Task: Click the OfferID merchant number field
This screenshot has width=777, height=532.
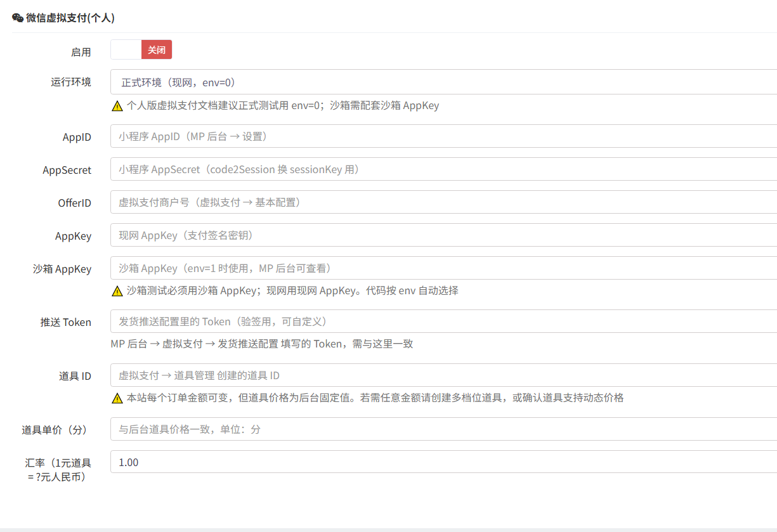Action: click(x=443, y=202)
